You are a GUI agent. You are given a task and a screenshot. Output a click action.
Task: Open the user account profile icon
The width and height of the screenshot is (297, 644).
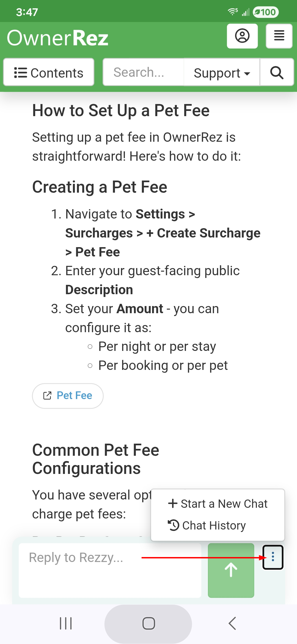point(242,36)
